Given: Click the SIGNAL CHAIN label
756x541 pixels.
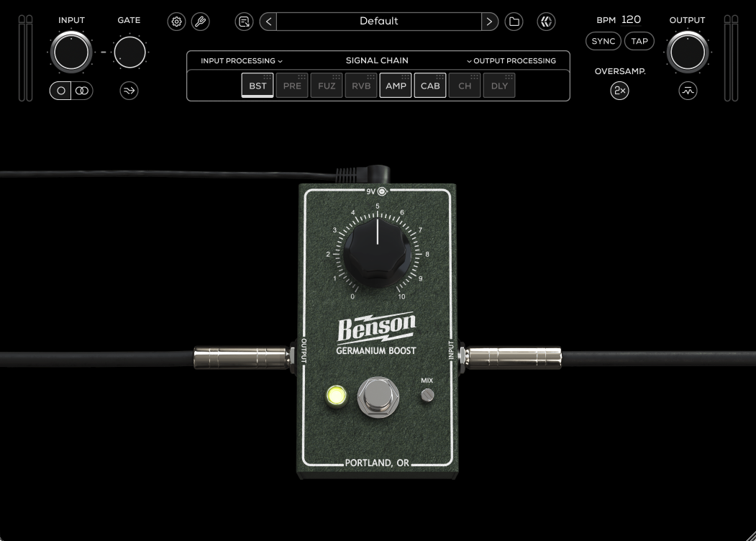Looking at the screenshot, I should (x=377, y=60).
